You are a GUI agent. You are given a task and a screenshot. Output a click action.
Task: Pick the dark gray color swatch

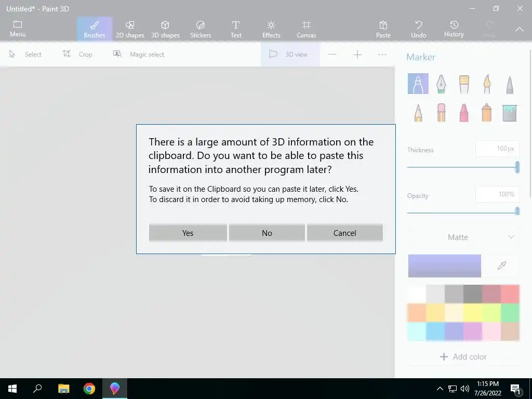[473, 294]
